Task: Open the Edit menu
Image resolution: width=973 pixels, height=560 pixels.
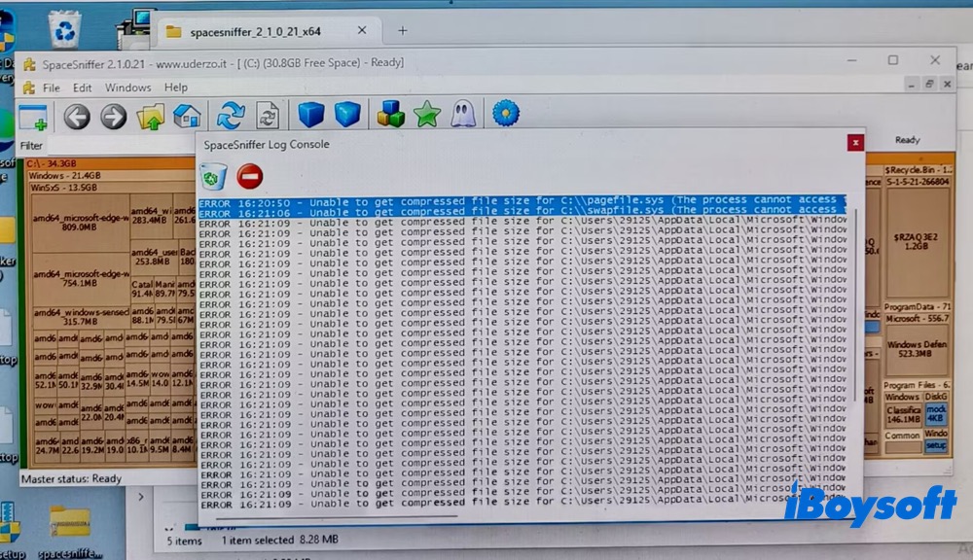Action: (82, 88)
